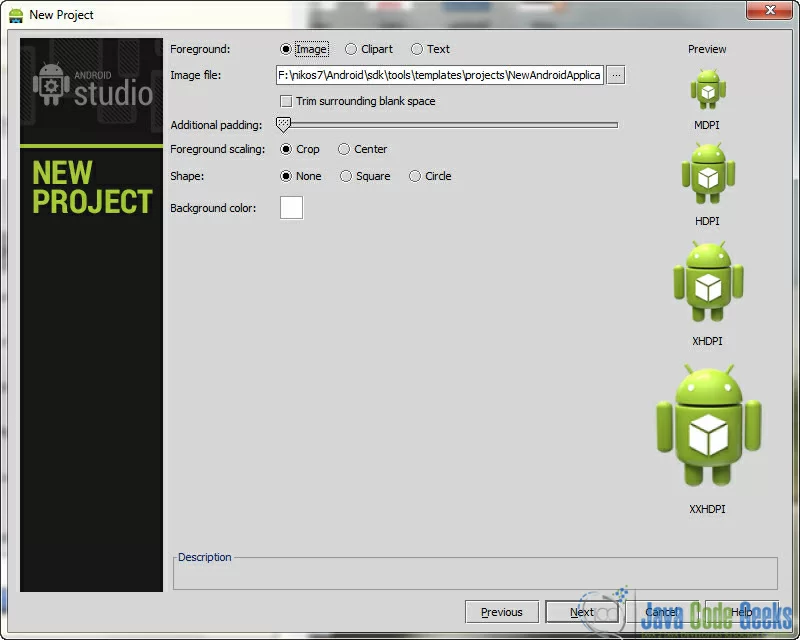Click the Image file path field
Screen dimensions: 800x640
point(440,75)
